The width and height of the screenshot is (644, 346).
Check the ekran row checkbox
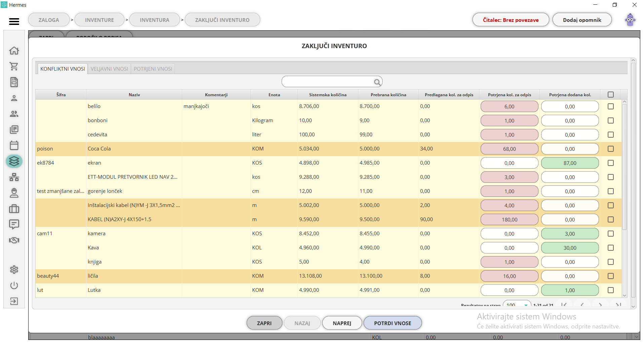click(x=611, y=163)
